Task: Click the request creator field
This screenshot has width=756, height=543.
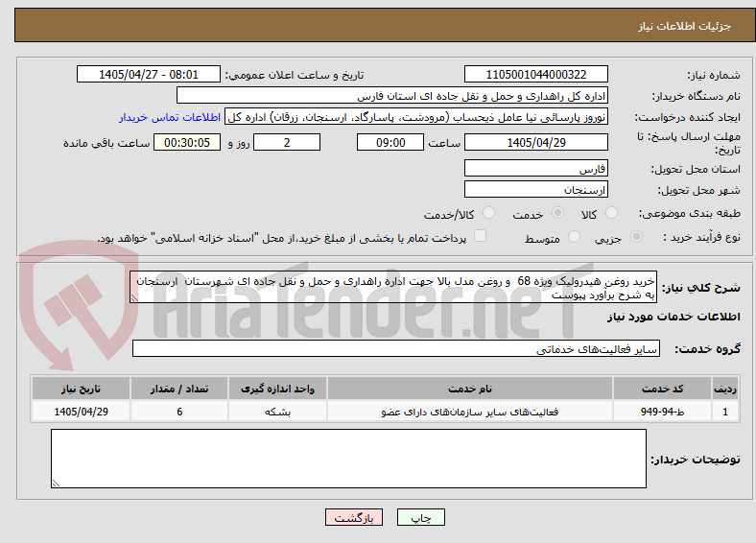Action: 416,117
